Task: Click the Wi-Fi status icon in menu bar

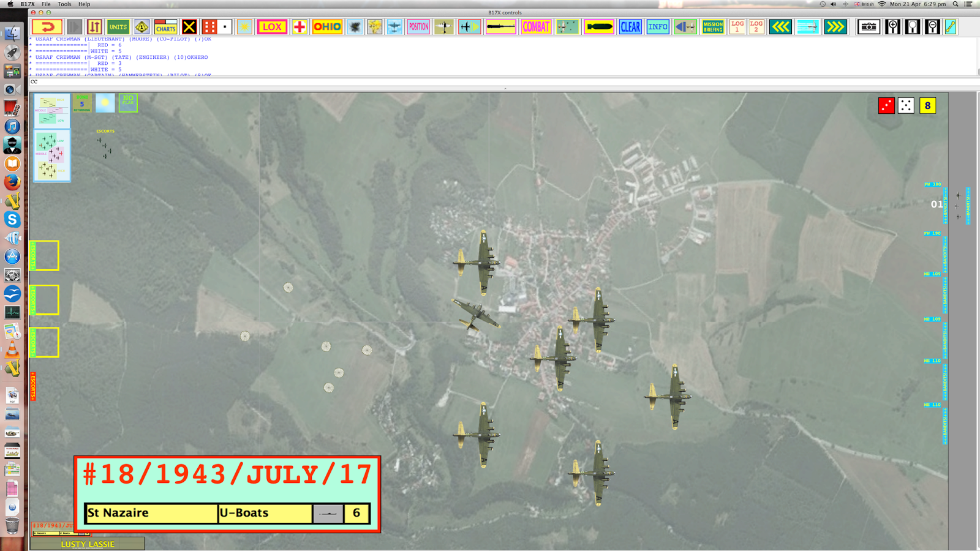Action: pyautogui.click(x=882, y=4)
